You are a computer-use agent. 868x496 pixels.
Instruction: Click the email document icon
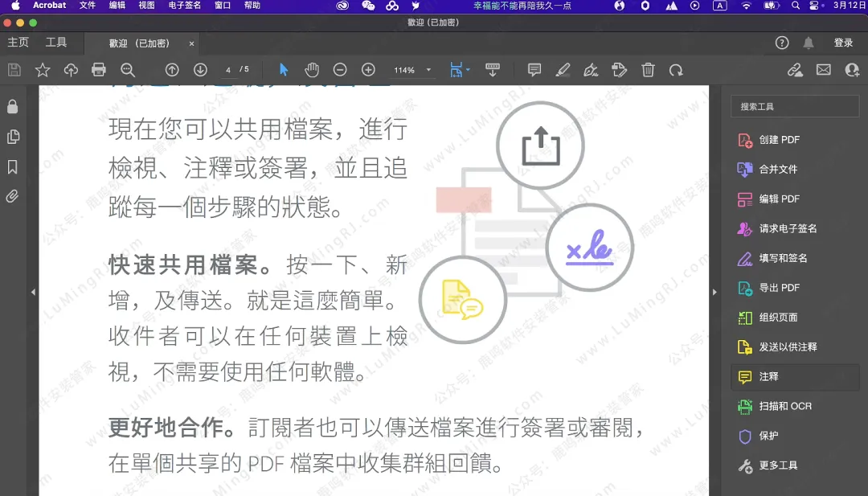tap(823, 70)
